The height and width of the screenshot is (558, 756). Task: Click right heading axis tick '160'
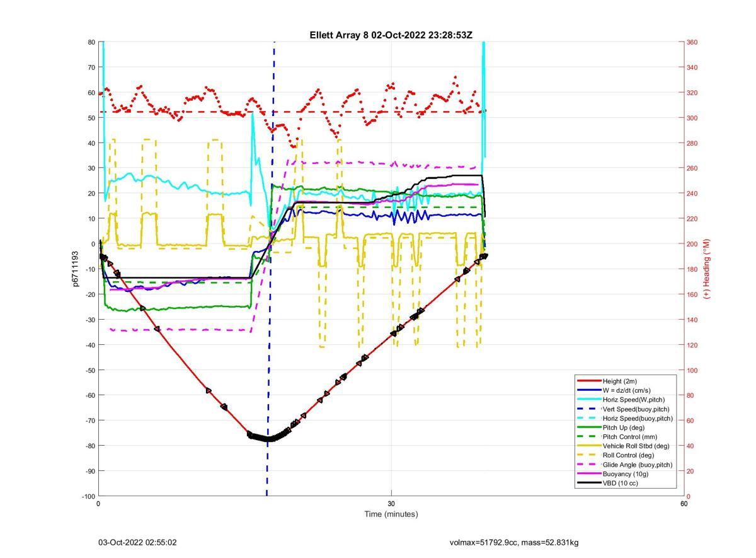(x=692, y=294)
